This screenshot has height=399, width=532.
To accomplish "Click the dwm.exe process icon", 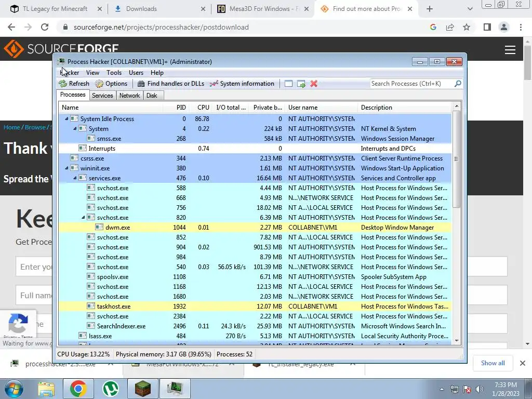I will pyautogui.click(x=99, y=228).
